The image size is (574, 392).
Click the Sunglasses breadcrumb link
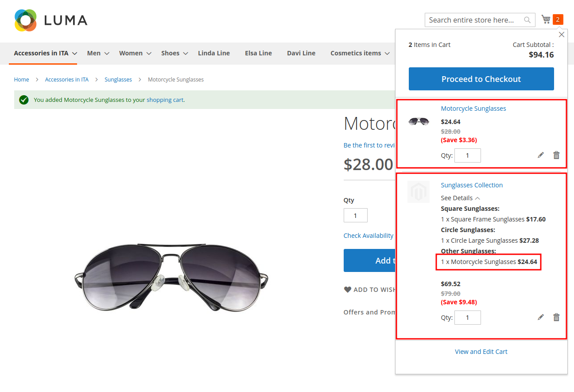click(118, 80)
